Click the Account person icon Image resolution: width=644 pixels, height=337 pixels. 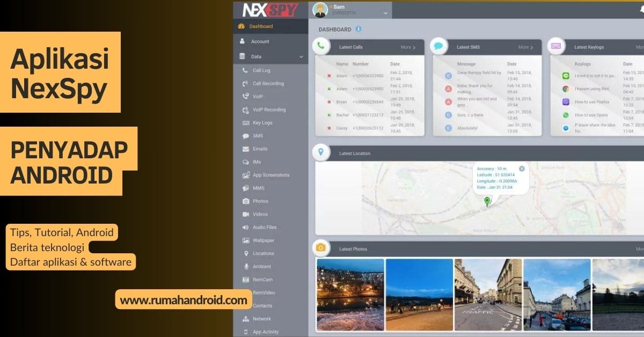point(242,41)
